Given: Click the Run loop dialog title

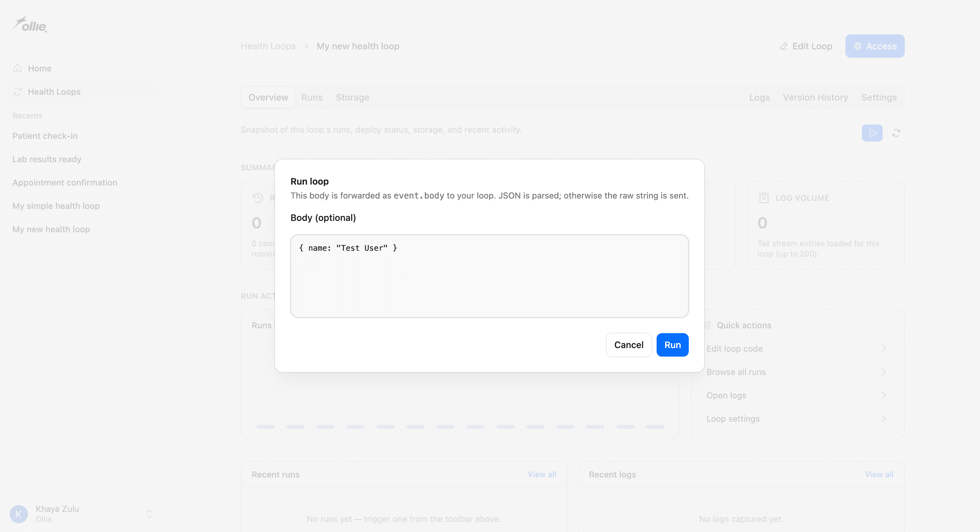Looking at the screenshot, I should pos(309,182).
